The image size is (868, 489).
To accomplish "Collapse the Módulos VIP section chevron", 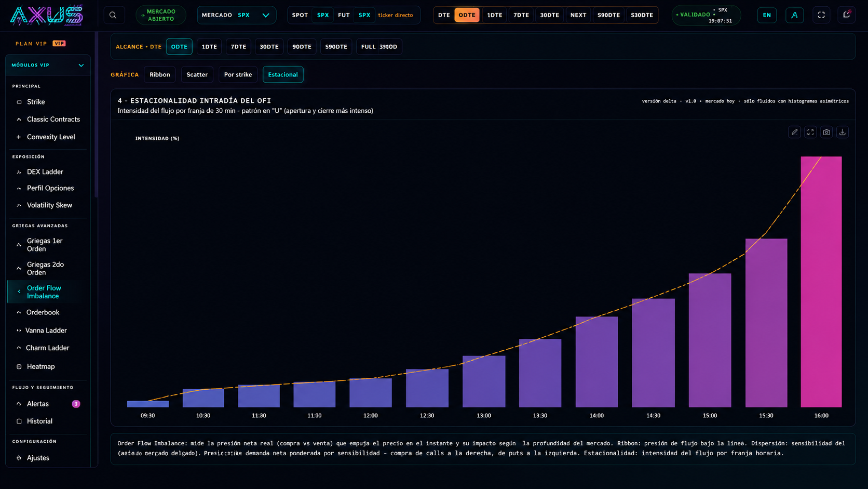I will point(81,65).
